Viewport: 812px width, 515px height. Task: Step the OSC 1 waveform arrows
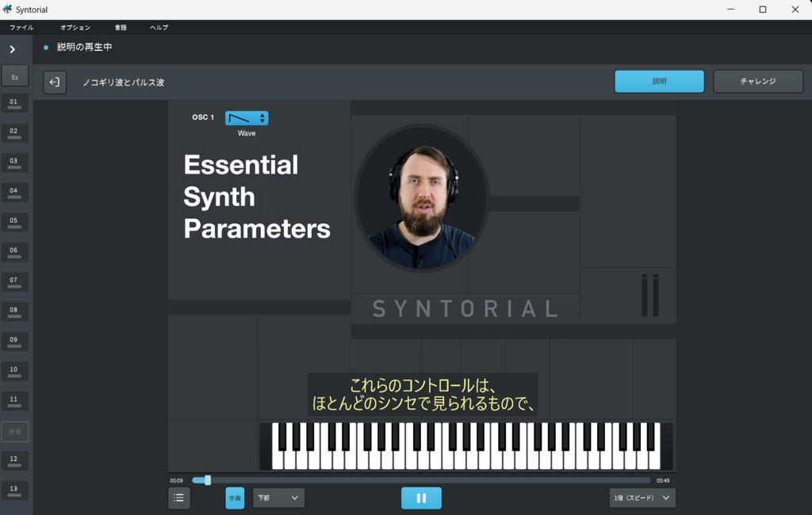262,118
